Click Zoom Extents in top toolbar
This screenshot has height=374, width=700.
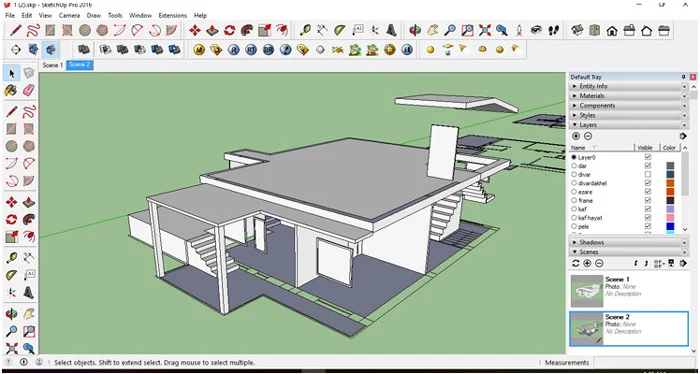click(485, 30)
